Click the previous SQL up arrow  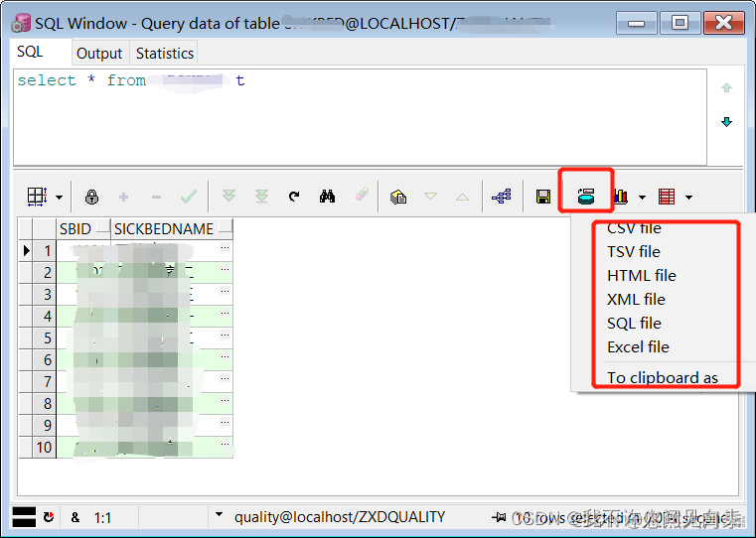726,87
